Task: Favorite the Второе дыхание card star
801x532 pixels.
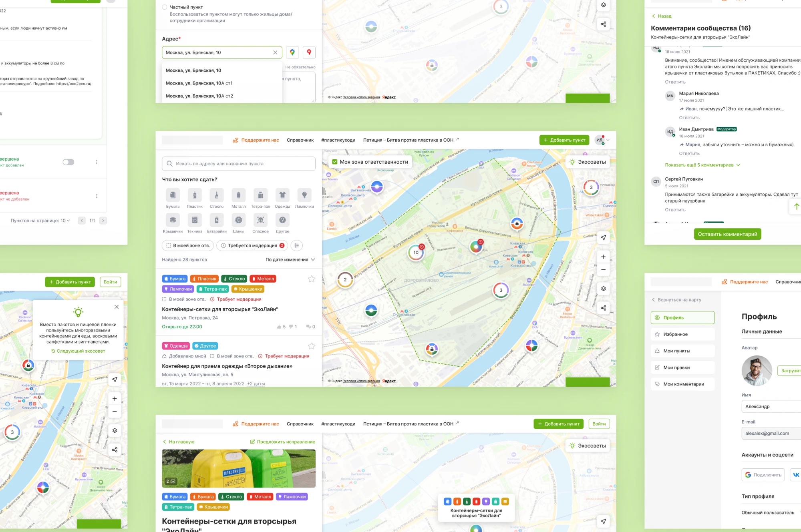Action: pos(312,346)
